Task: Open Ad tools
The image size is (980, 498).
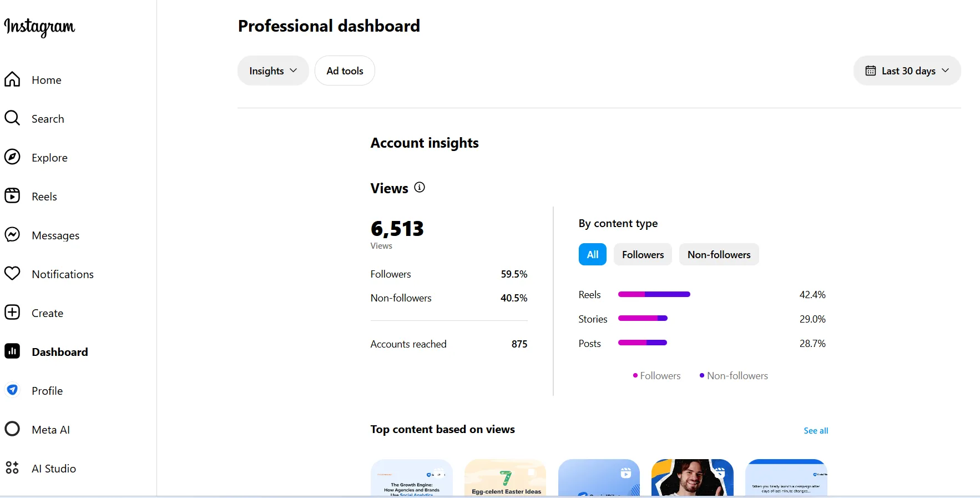Action: click(x=345, y=71)
